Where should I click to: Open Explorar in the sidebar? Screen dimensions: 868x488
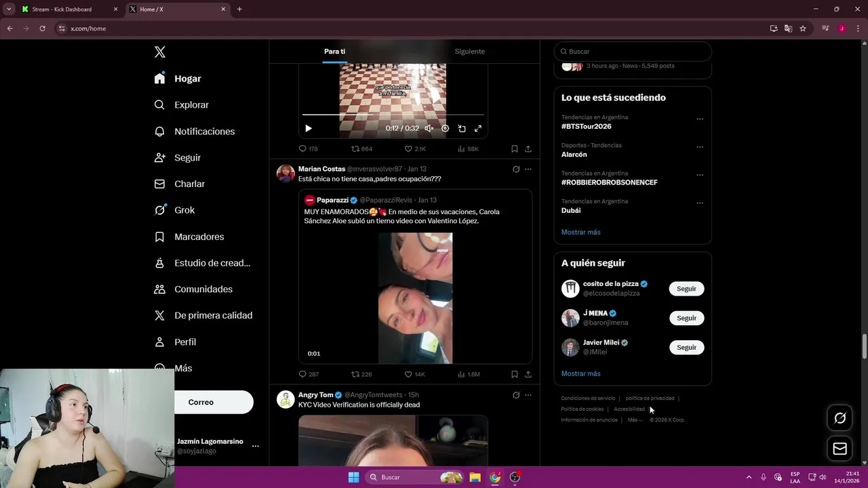point(181,105)
